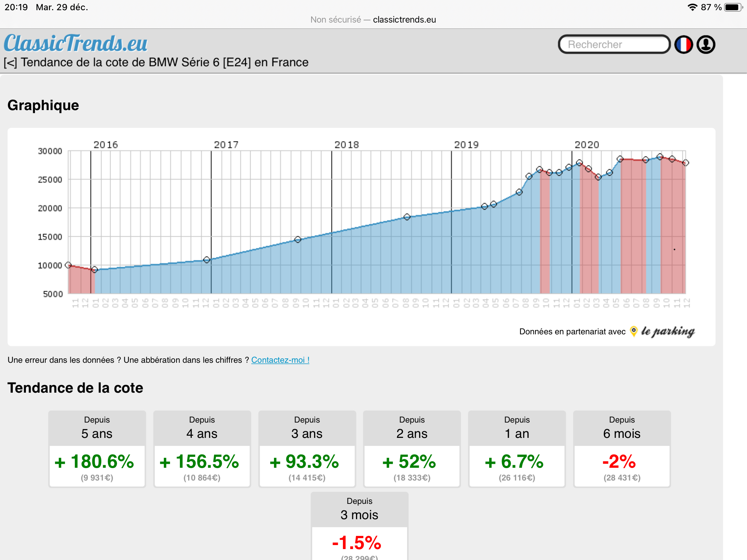Tap the battery status indicator

pos(733,7)
